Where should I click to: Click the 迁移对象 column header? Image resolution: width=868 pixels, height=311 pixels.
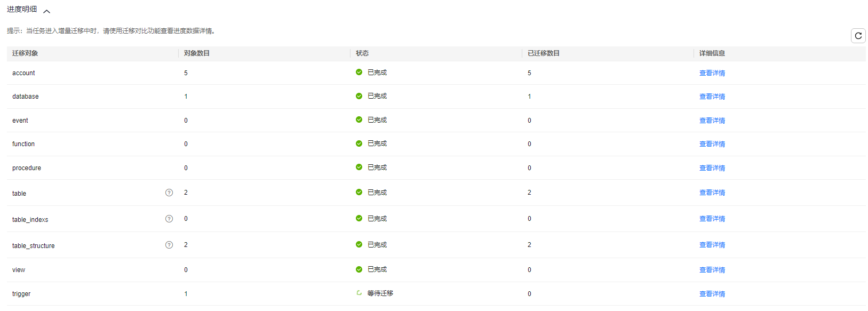(x=25, y=53)
